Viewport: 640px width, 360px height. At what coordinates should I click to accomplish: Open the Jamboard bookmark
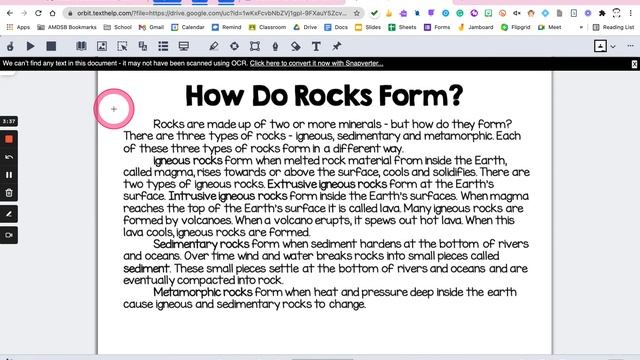[x=476, y=27]
